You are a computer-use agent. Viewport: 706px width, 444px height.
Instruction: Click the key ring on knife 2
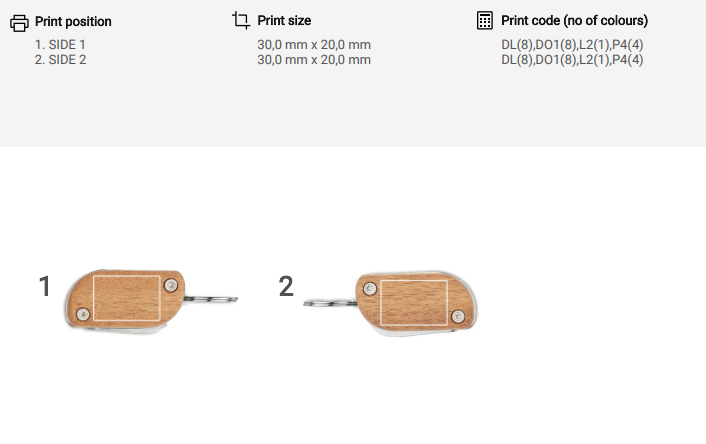[330, 300]
